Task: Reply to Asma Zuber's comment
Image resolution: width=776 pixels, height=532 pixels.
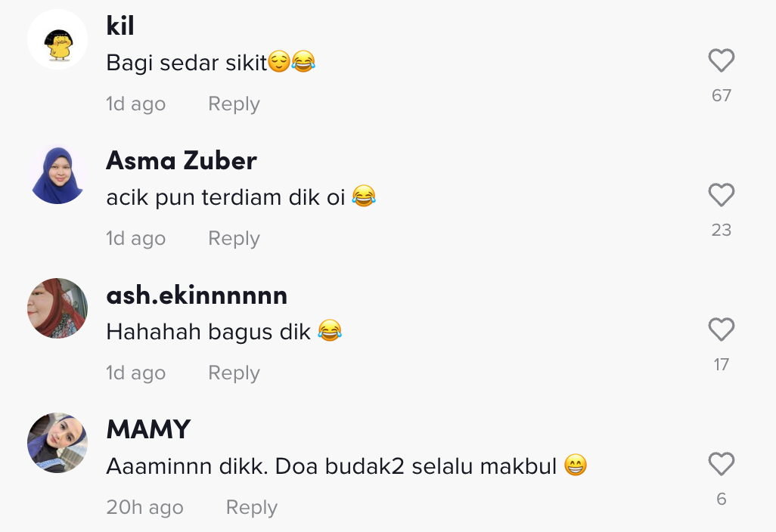Action: click(234, 239)
